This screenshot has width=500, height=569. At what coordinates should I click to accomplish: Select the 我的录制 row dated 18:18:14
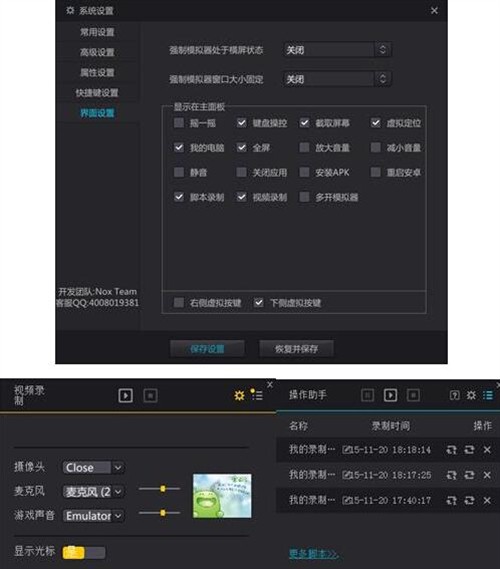[388, 450]
